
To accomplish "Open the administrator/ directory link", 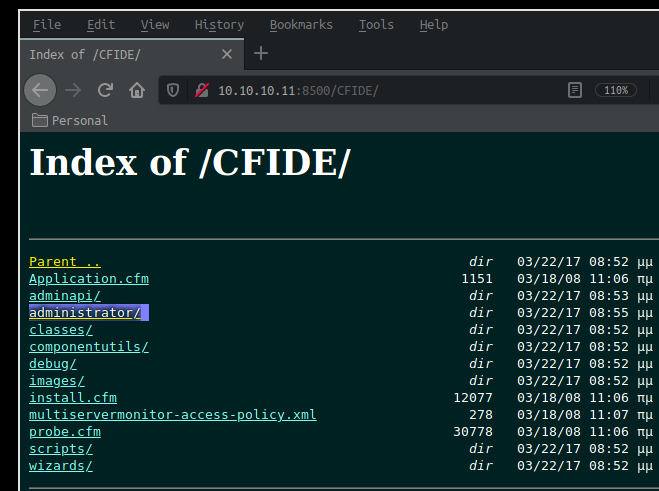I will [85, 313].
